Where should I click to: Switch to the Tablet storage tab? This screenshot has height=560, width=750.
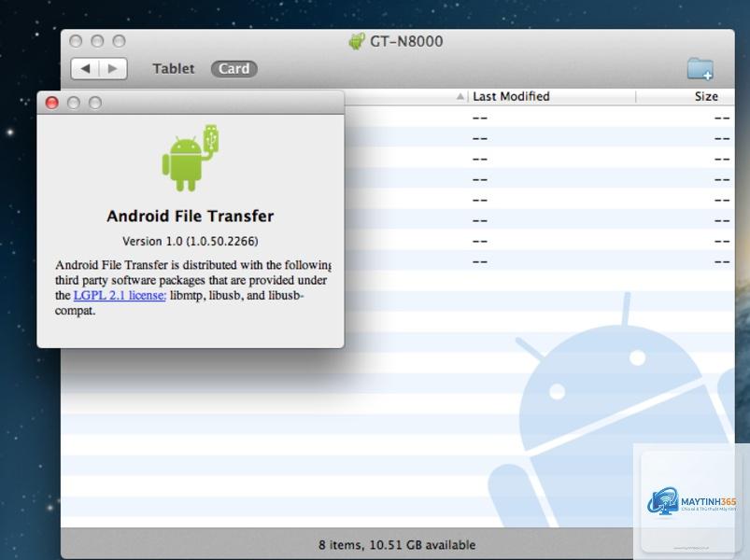(174, 69)
